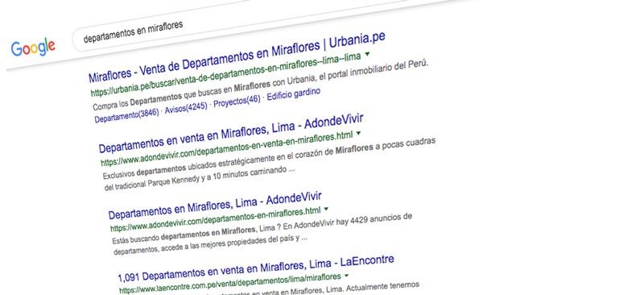Image resolution: width=644 pixels, height=295 pixels.
Task: Open the Proyectos(46) sitelink
Action: pyautogui.click(x=237, y=102)
